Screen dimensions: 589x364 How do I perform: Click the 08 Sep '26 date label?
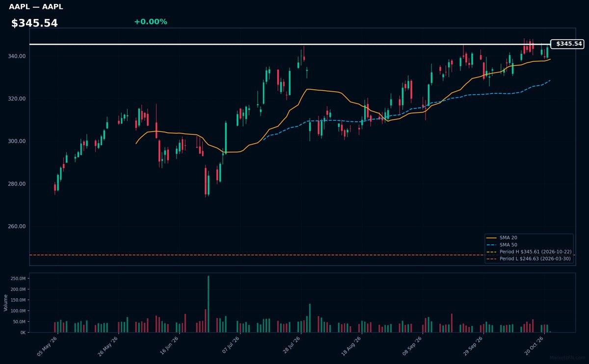pyautogui.click(x=413, y=346)
